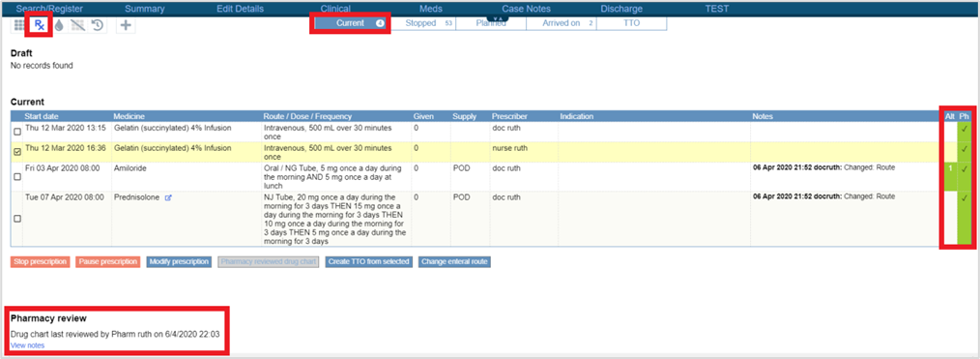Open the TTO tab
Viewport: 980px width, 359px height.
(x=631, y=23)
